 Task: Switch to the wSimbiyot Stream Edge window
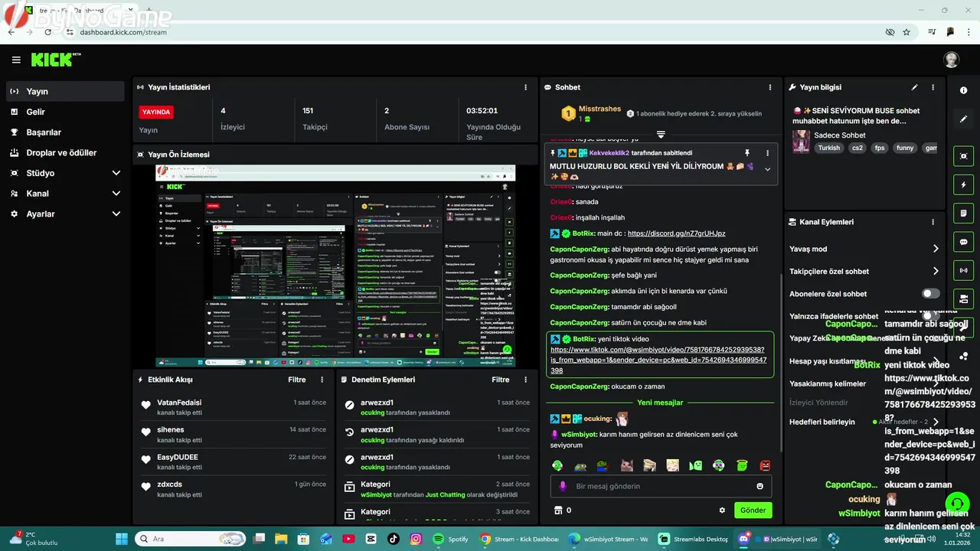[609, 539]
